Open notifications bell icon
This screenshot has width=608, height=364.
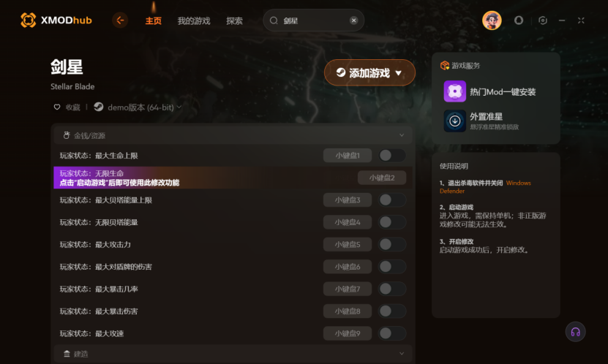point(519,20)
